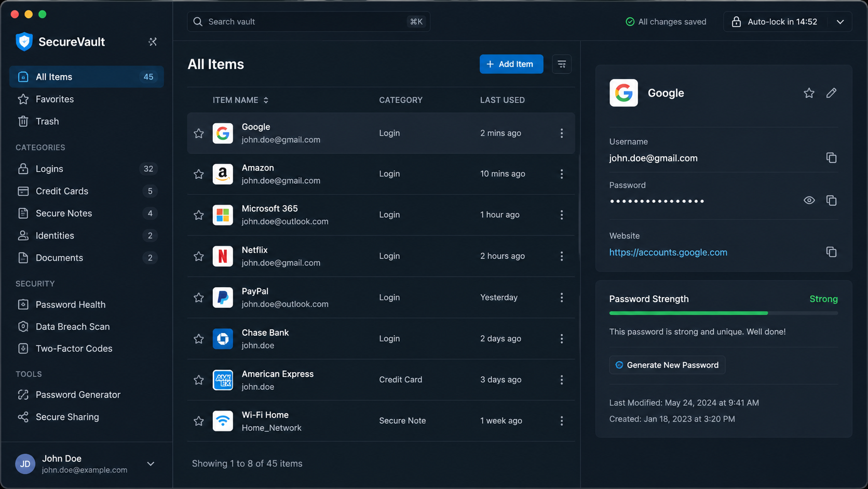Expand the John Doe account menu

151,464
